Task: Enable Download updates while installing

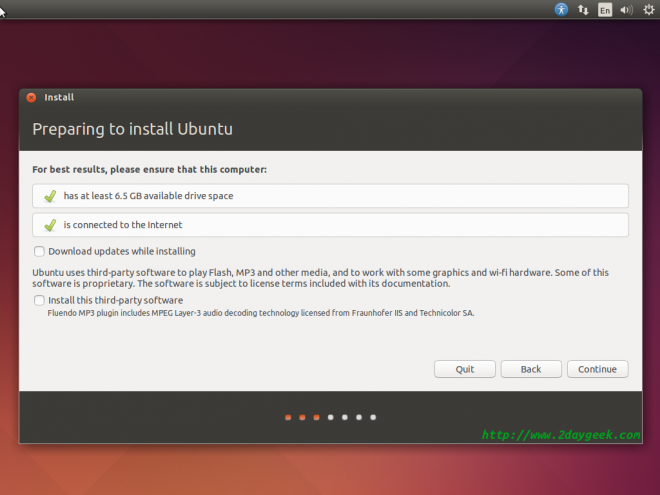Action: click(x=39, y=252)
